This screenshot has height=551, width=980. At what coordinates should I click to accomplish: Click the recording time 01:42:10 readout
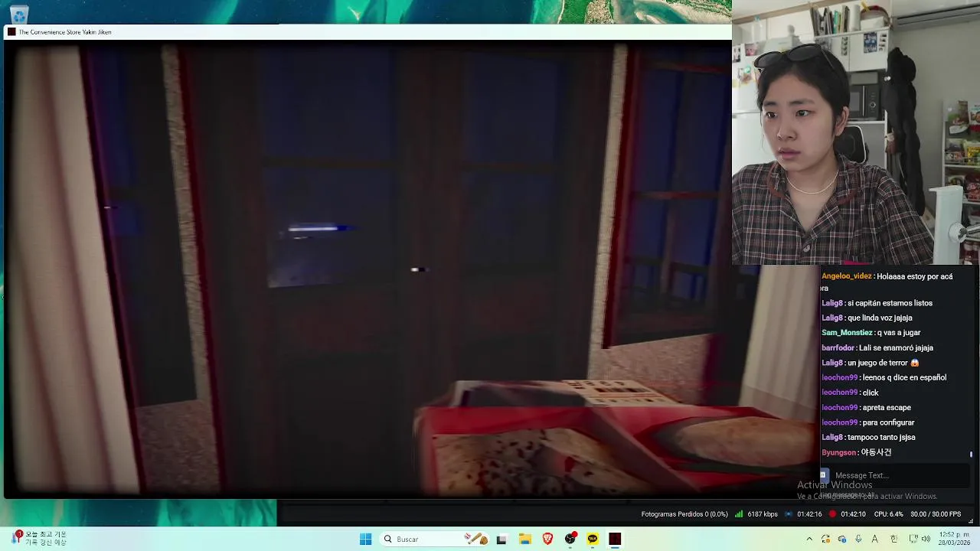853,514
